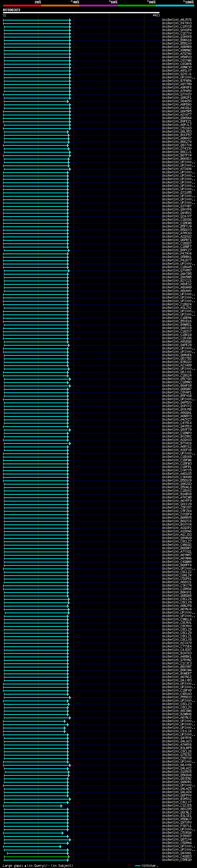
Task: Choose UniRef100_B6K8C0 entry
Action: [x=177, y=159]
